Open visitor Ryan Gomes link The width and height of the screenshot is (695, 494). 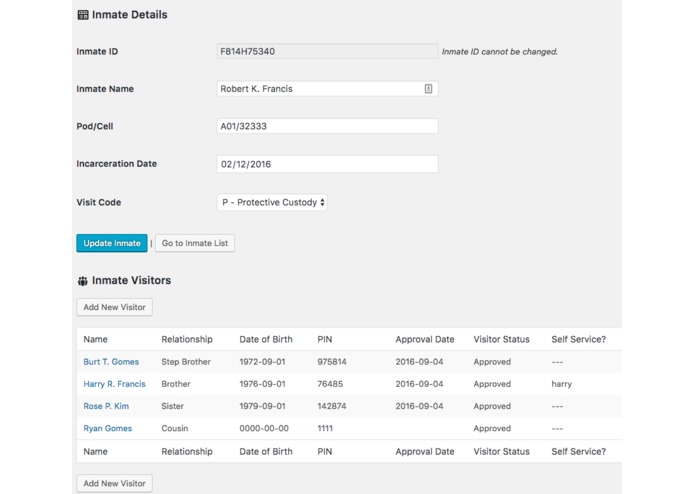(x=108, y=428)
